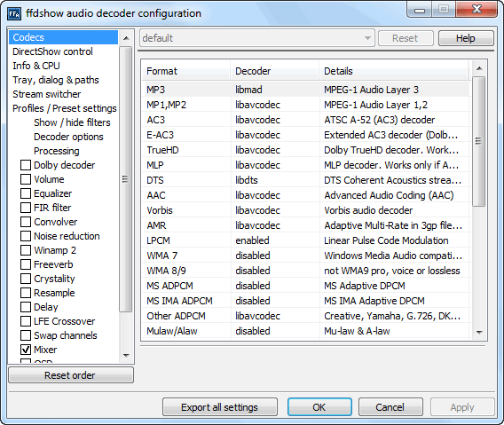Click the Reset order button
Screen dimensions: 504x425
click(71, 375)
